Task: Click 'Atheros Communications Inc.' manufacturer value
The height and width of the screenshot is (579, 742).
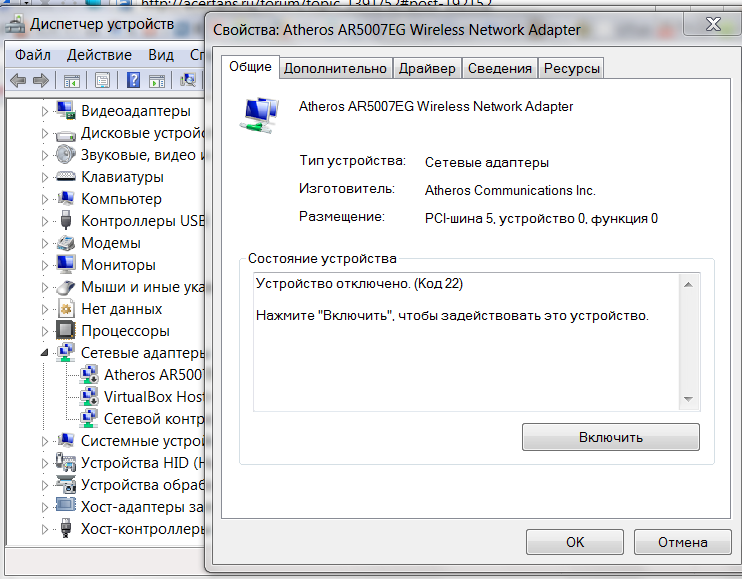Action: pos(510,190)
